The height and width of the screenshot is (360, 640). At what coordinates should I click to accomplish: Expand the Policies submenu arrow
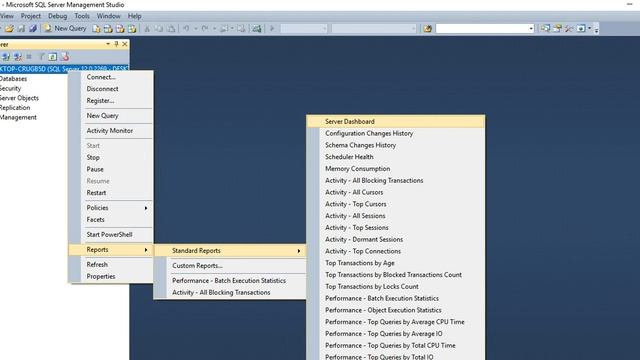(146, 208)
